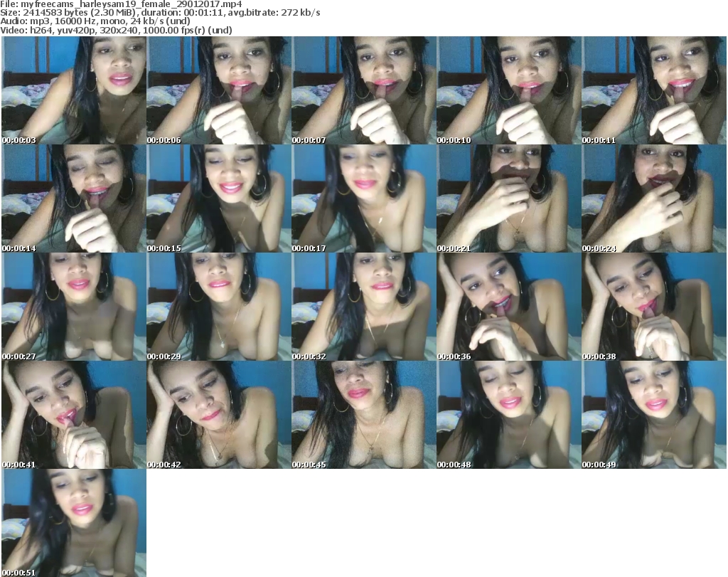Pick the thumbnail stamped 00:00:42
728x577 pixels.
point(219,415)
